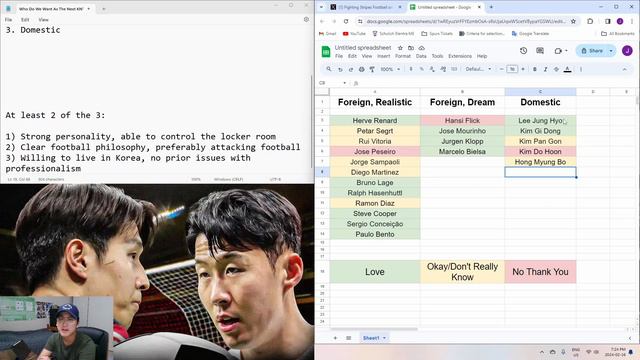Screen dimensions: 640x360
Task: Format selection as percent
Action: click(x=422, y=69)
